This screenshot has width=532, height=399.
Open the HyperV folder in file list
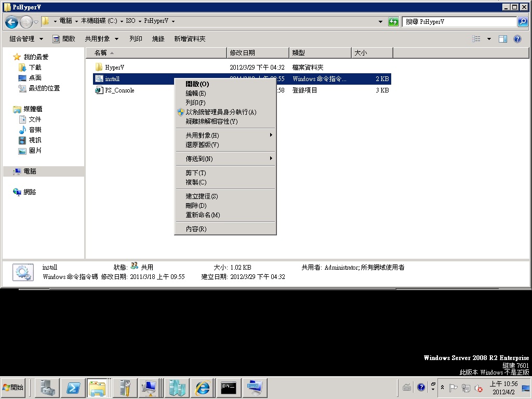pyautogui.click(x=114, y=68)
